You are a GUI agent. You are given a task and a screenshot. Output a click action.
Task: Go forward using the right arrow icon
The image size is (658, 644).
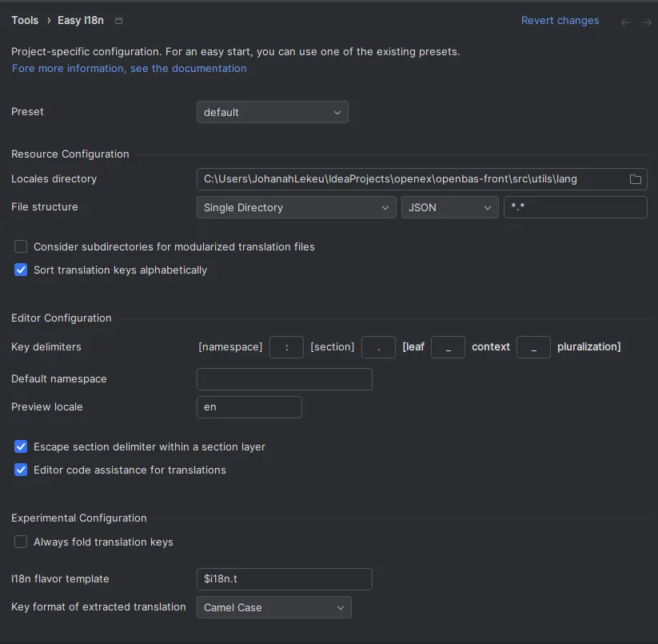[647, 22]
